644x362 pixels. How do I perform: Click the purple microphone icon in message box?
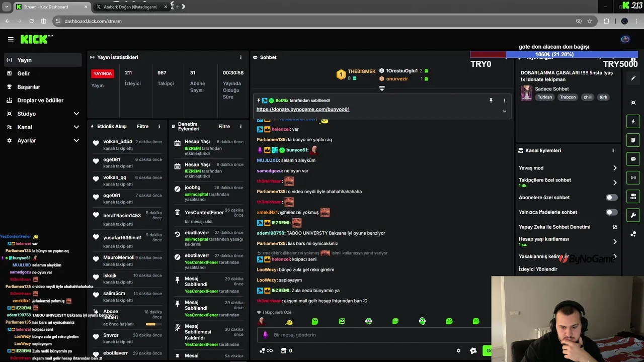pos(266,335)
